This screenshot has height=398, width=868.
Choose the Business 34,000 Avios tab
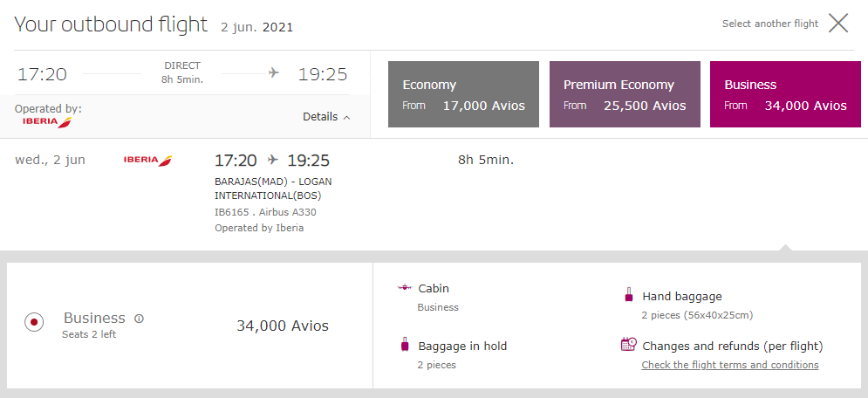point(785,94)
